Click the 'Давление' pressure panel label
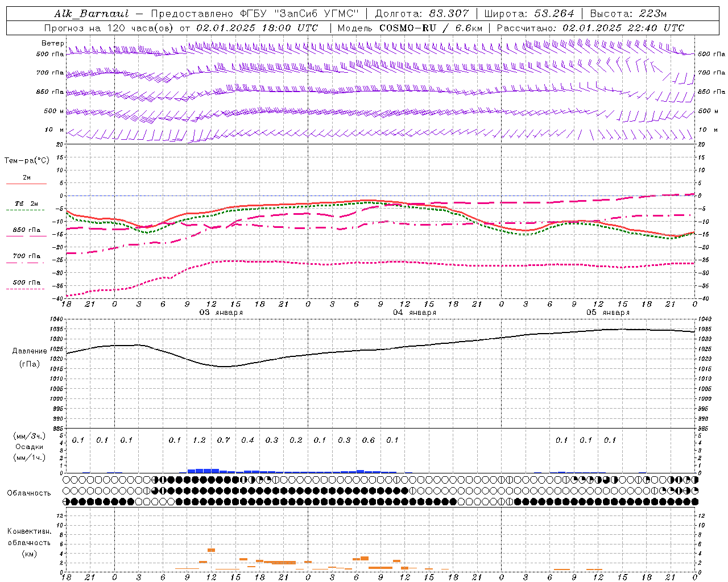Screen dimensions: 728x582 click(x=30, y=351)
